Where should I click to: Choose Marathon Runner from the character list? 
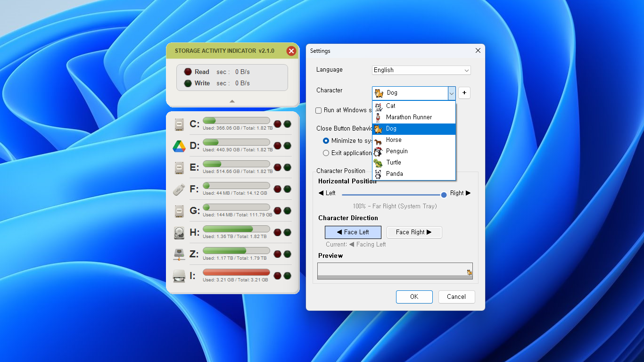tap(414, 117)
